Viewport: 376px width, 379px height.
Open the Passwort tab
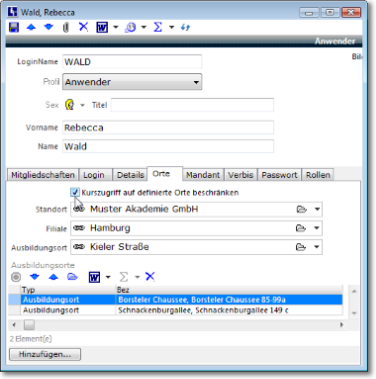pos(279,175)
